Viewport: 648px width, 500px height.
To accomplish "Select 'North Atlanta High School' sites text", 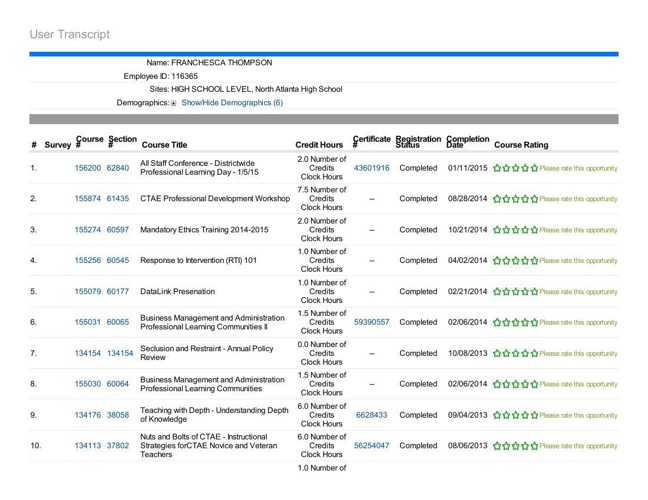I will pyautogui.click(x=298, y=89).
